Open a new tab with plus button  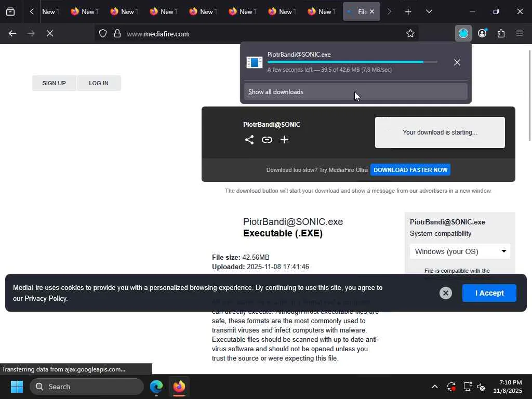(408, 12)
